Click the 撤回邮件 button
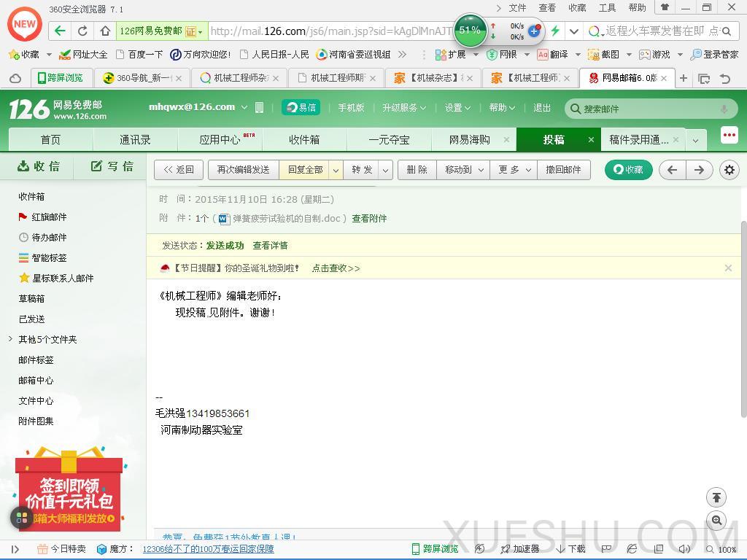The image size is (747, 560). click(x=563, y=170)
